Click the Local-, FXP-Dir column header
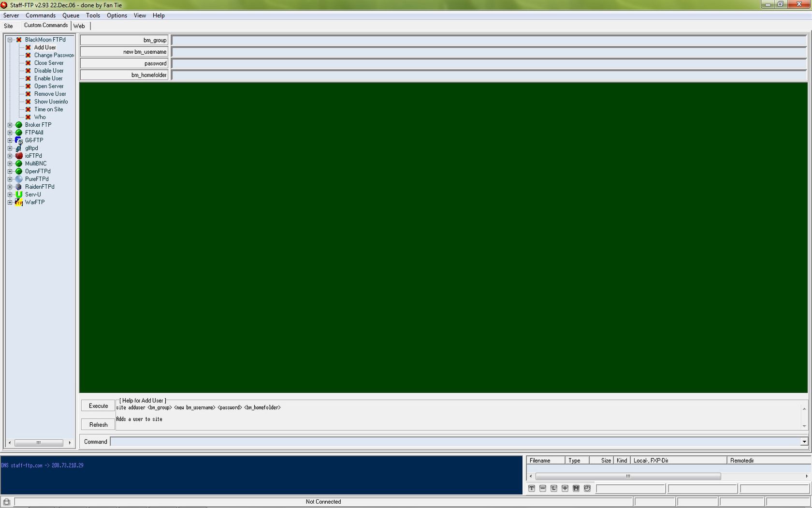The width and height of the screenshot is (812, 508). [679, 461]
